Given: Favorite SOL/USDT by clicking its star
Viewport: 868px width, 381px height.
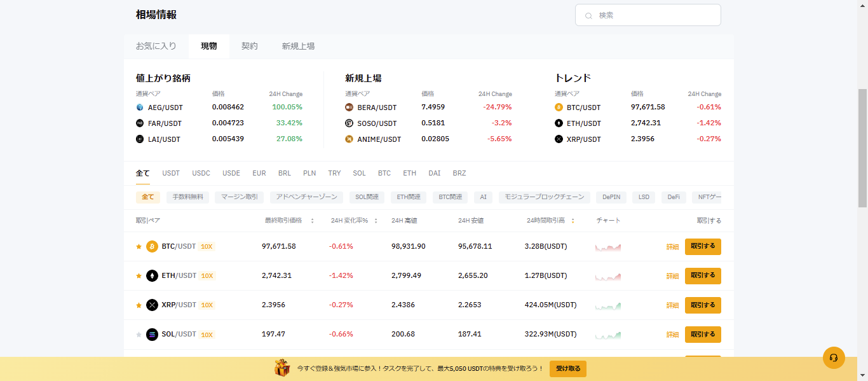Looking at the screenshot, I should pos(138,334).
